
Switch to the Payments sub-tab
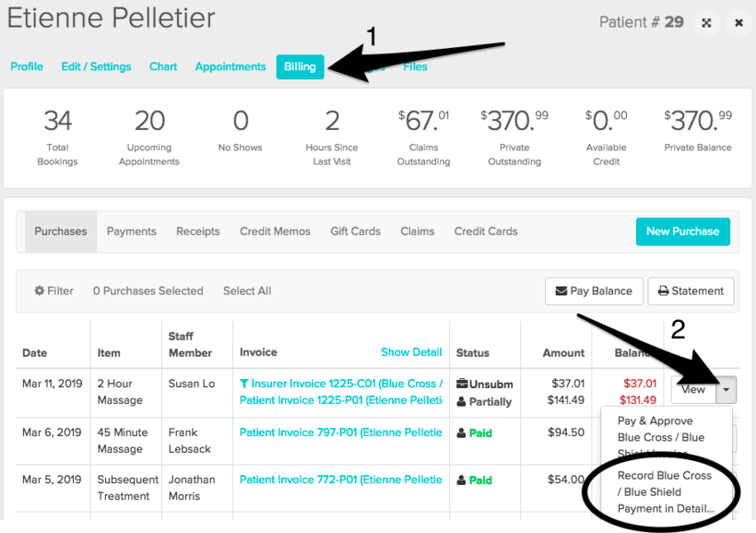pyautogui.click(x=132, y=231)
